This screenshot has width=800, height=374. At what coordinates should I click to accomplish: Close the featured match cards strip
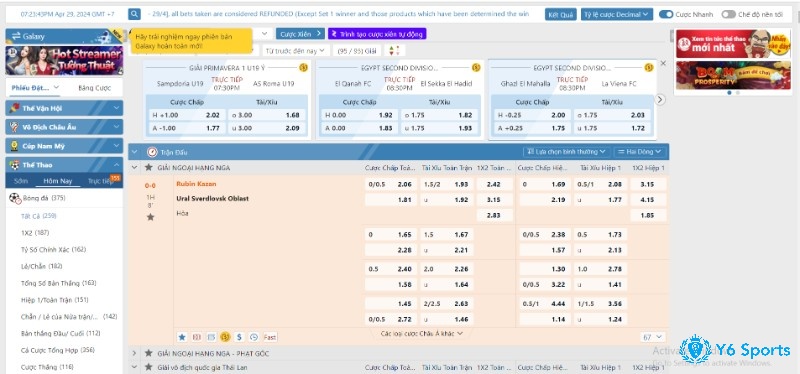[663, 63]
